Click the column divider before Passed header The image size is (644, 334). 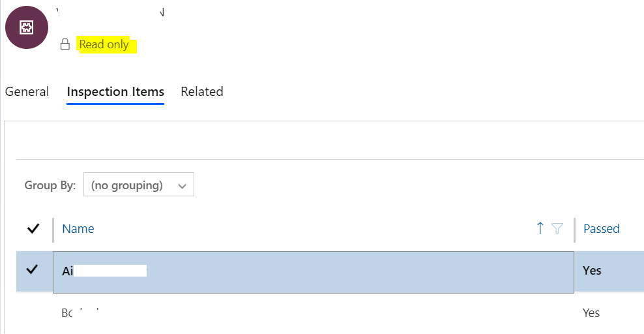tap(575, 230)
